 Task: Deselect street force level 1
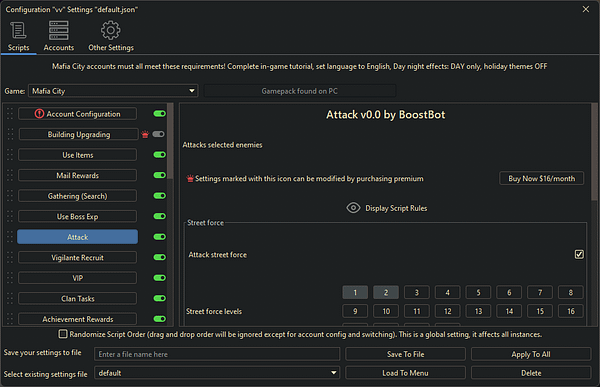tap(355, 292)
